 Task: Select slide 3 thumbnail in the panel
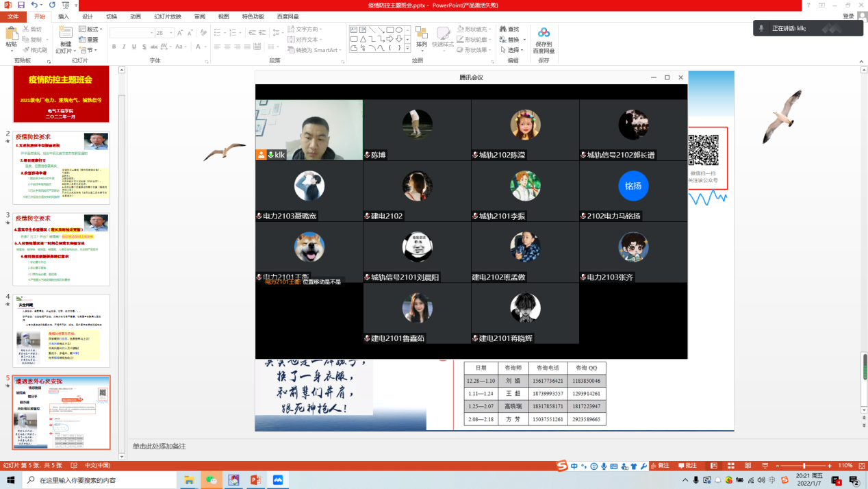point(62,249)
